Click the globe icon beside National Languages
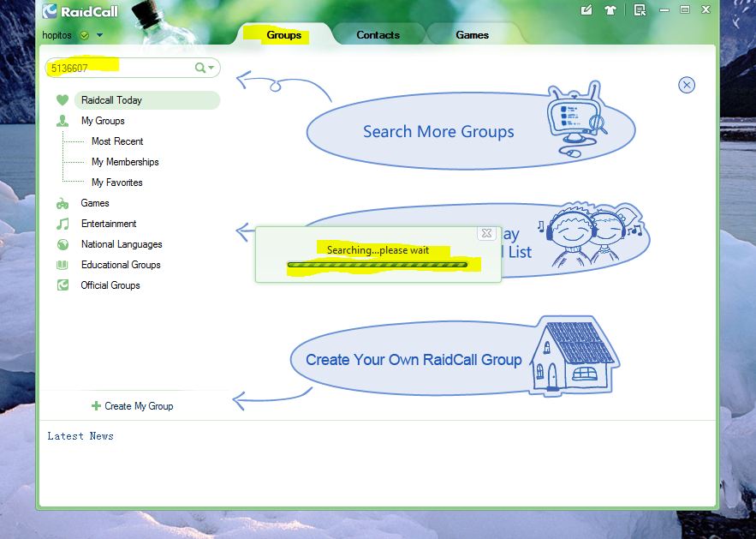The image size is (756, 539). point(63,244)
